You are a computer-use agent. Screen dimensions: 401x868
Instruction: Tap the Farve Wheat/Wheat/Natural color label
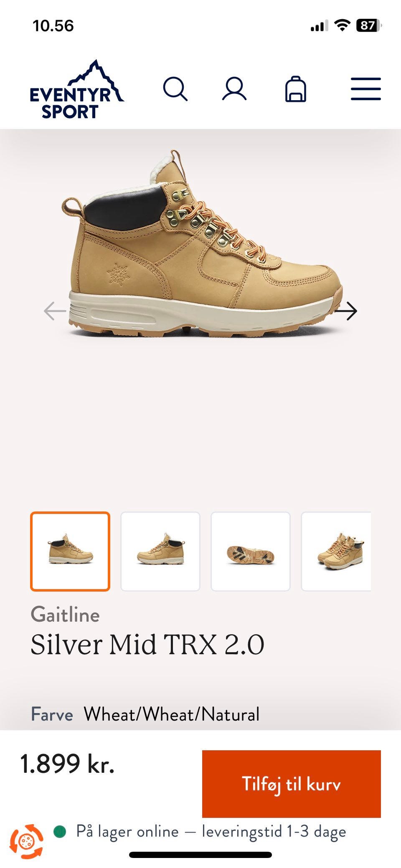(145, 714)
